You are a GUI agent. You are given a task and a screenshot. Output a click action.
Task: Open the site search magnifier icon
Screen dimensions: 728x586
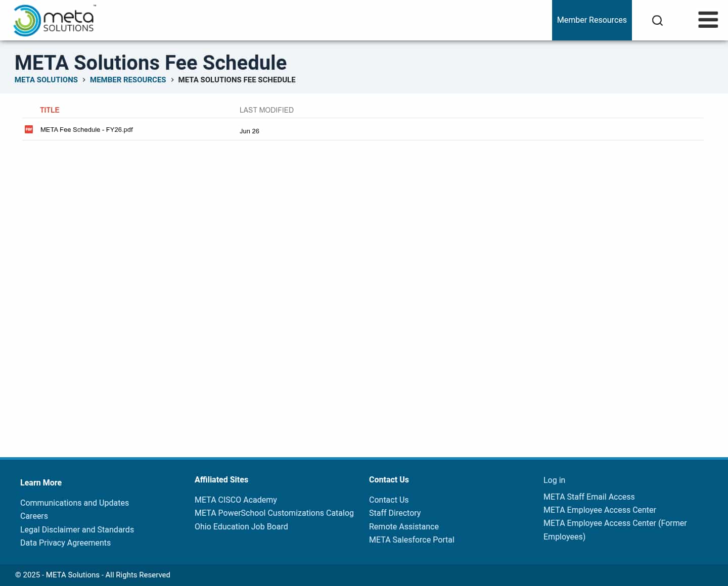tap(657, 20)
